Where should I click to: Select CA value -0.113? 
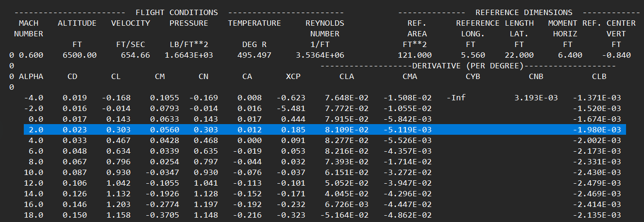click(x=247, y=183)
